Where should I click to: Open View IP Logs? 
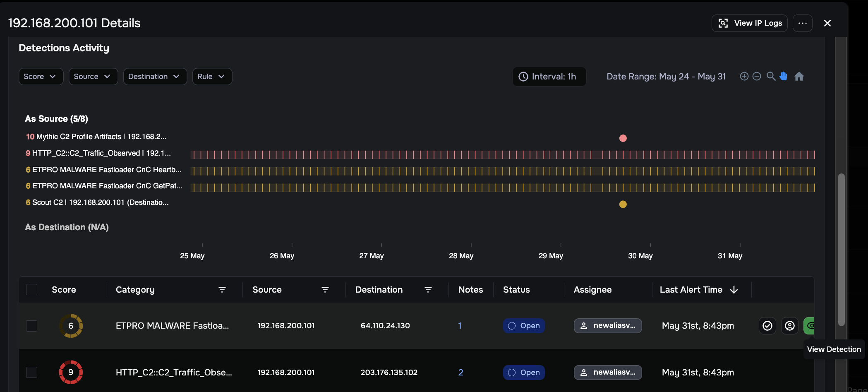(749, 23)
